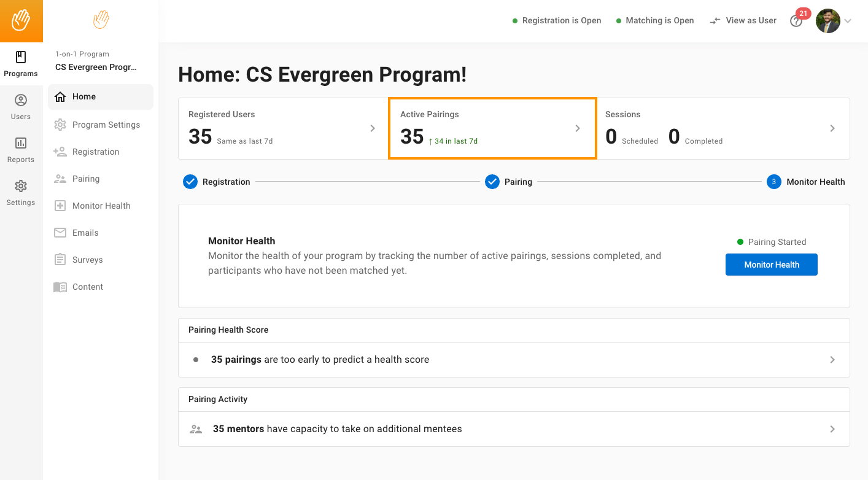Click Registration is Open status
The width and height of the screenshot is (868, 480).
click(557, 21)
